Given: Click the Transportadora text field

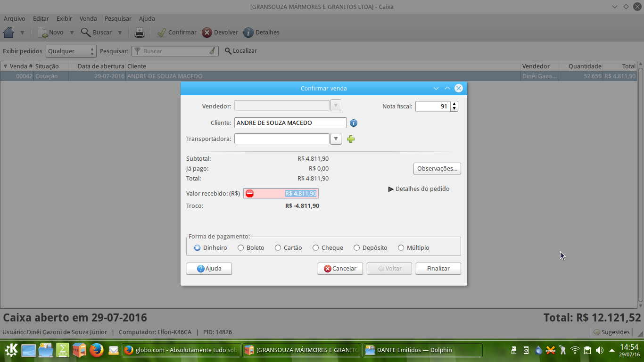Looking at the screenshot, I should tap(282, 139).
